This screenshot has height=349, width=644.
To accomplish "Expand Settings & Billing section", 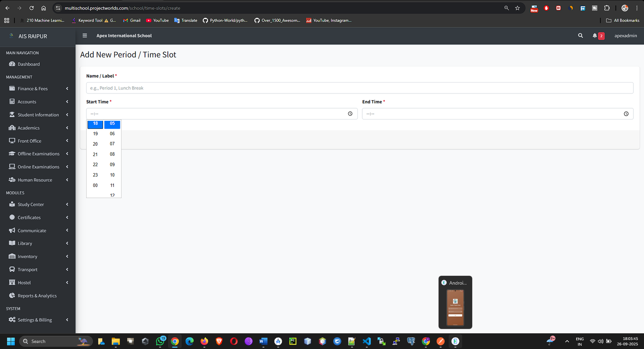I will point(35,320).
